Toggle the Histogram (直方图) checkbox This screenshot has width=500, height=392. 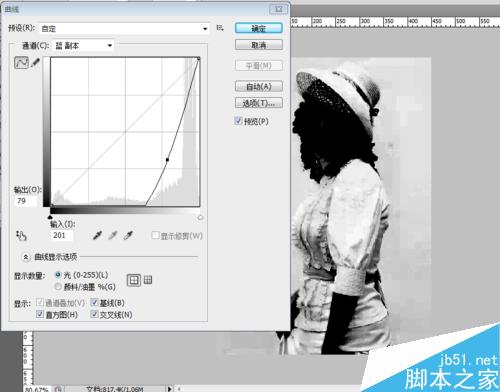tap(40, 314)
